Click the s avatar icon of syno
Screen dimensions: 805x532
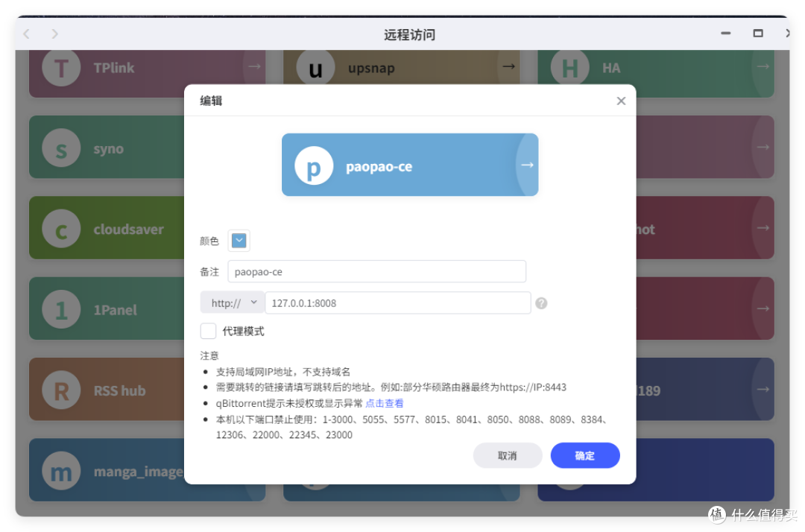click(61, 148)
